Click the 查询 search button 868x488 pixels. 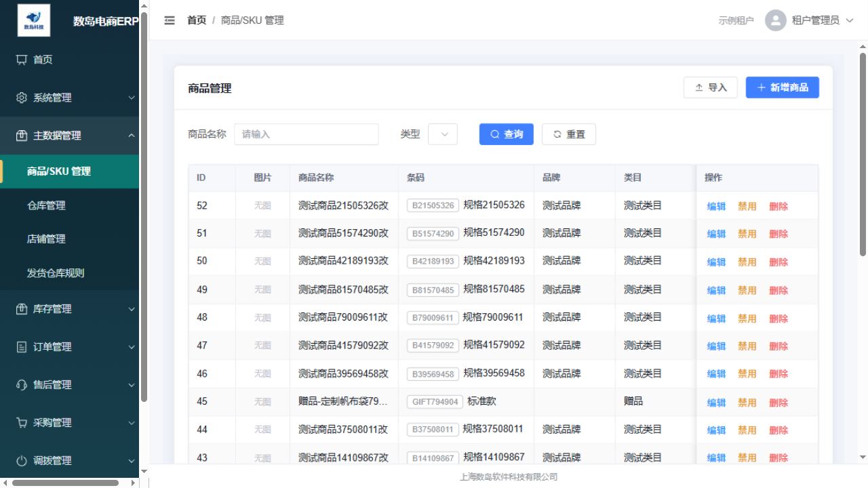point(507,134)
